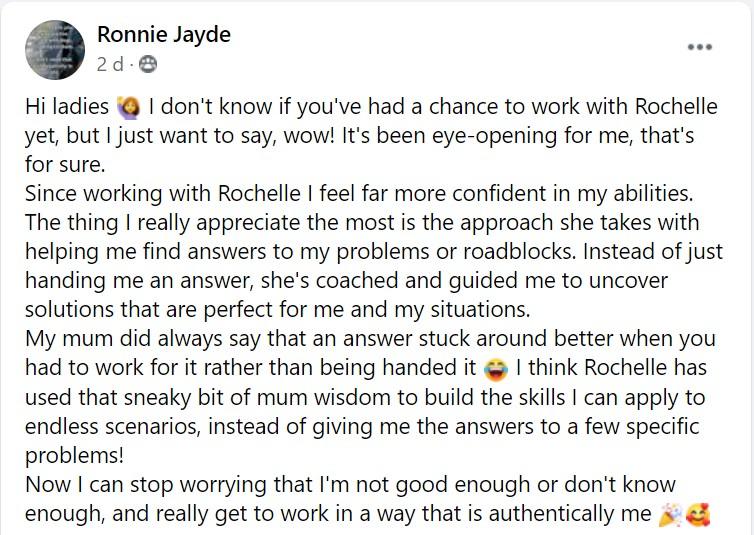The image size is (754, 535).
Task: Click the "2 d" post timestamp
Action: 109,65
